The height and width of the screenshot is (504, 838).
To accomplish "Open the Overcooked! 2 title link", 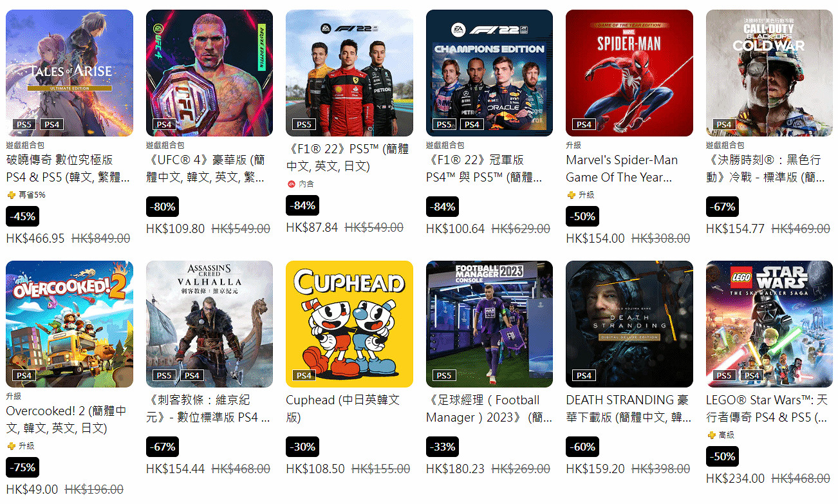I will [66, 420].
